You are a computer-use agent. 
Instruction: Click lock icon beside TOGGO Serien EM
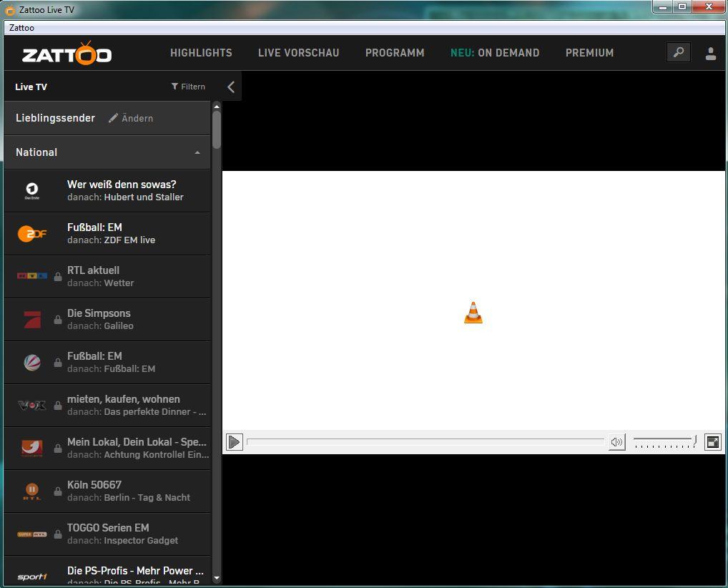pos(58,534)
